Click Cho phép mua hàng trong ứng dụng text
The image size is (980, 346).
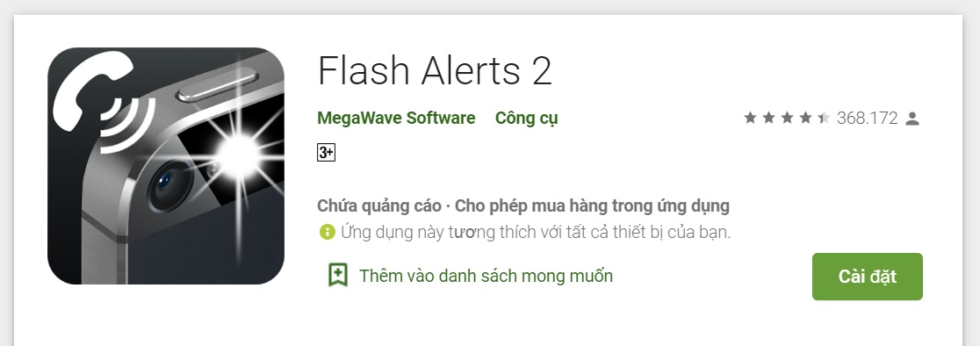592,206
